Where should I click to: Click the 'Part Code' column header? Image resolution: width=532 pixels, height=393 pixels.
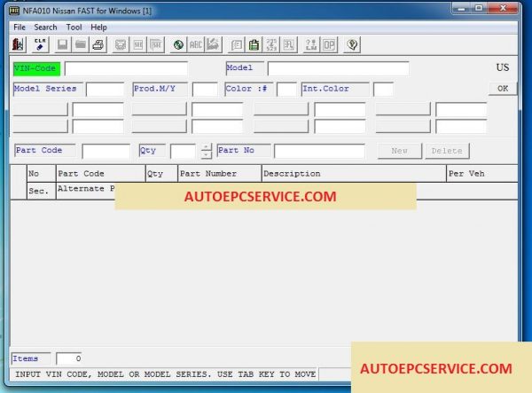tap(100, 174)
